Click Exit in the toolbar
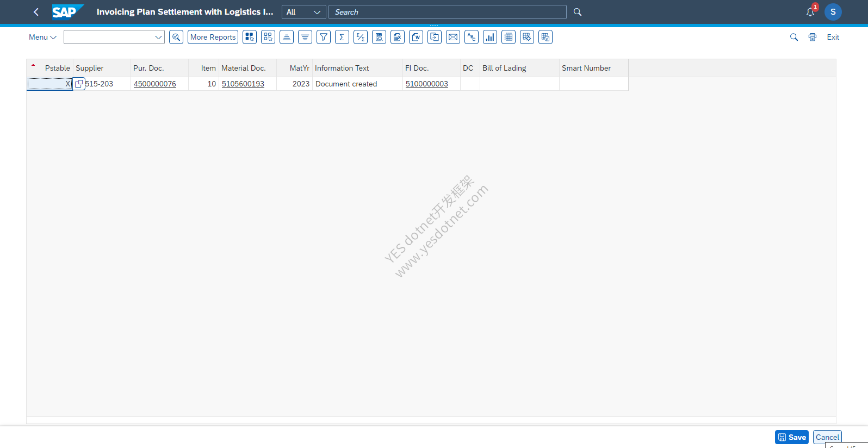This screenshot has width=868, height=448. pos(833,37)
